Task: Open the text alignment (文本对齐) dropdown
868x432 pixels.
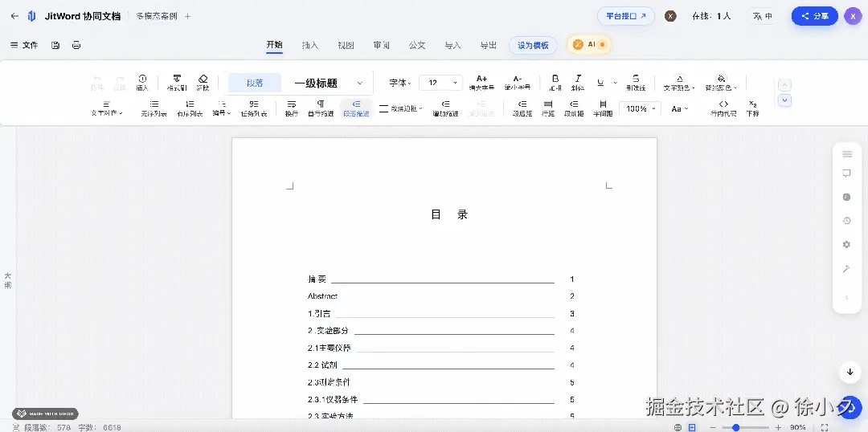Action: (x=106, y=108)
